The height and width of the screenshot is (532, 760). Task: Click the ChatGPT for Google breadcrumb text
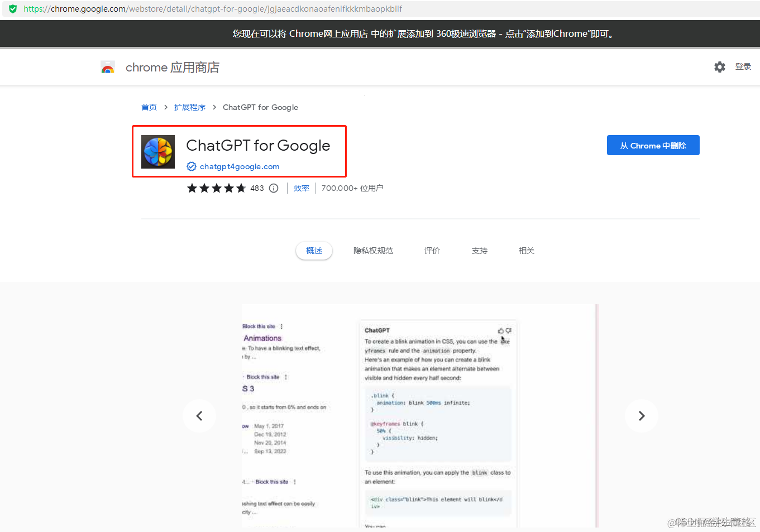(260, 107)
